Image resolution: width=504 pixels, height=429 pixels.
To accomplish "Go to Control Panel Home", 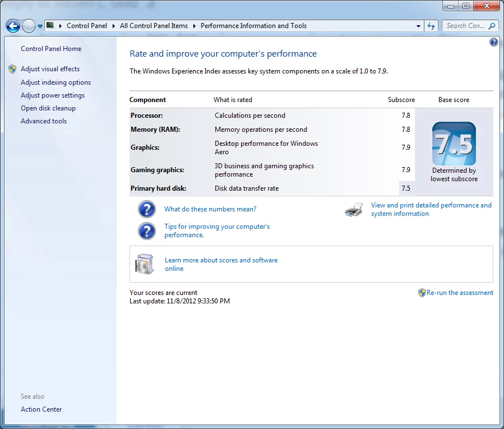I will pos(51,49).
